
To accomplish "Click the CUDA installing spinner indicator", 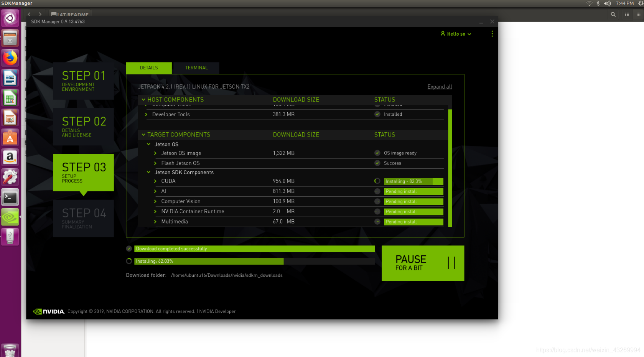I will click(x=377, y=181).
